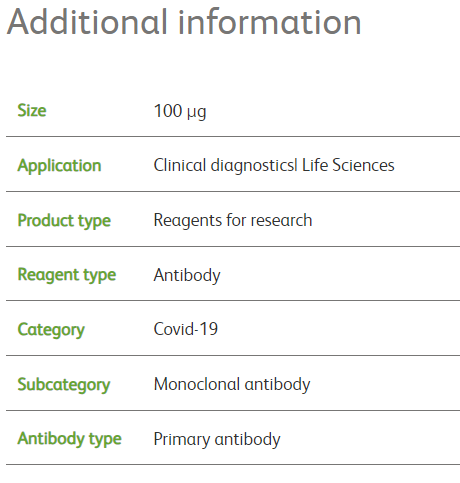Select the Application label

coord(59,166)
